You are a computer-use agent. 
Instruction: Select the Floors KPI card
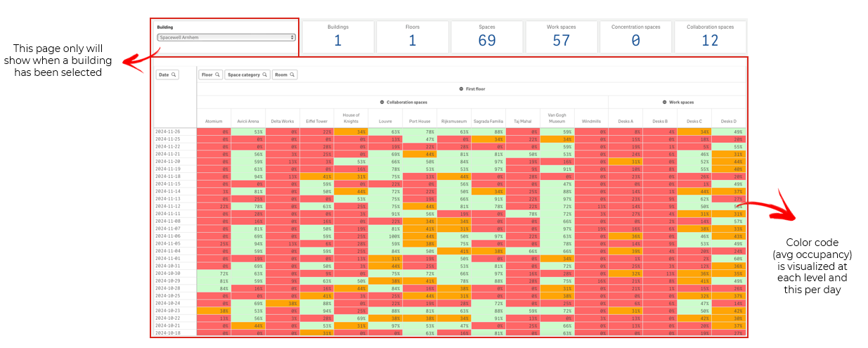413,36
